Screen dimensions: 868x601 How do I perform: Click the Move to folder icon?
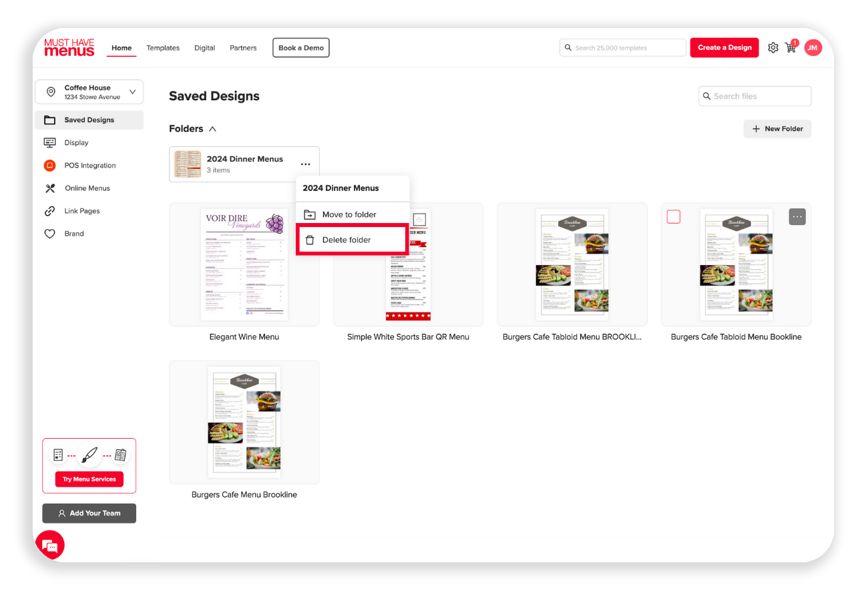coord(310,214)
